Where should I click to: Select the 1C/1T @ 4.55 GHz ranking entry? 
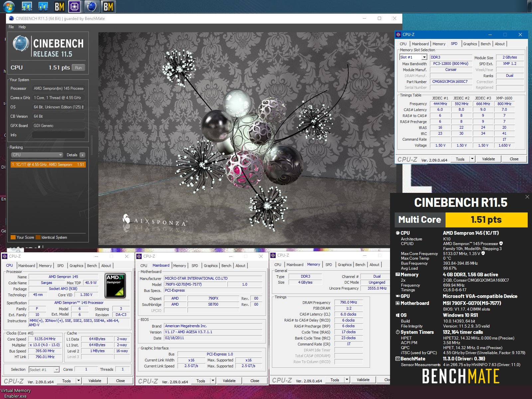click(48, 165)
